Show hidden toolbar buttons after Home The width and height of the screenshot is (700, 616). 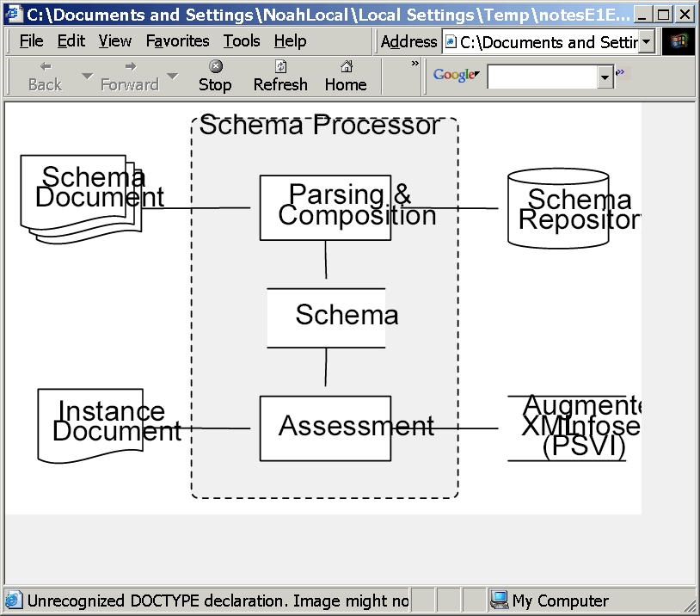click(x=414, y=64)
